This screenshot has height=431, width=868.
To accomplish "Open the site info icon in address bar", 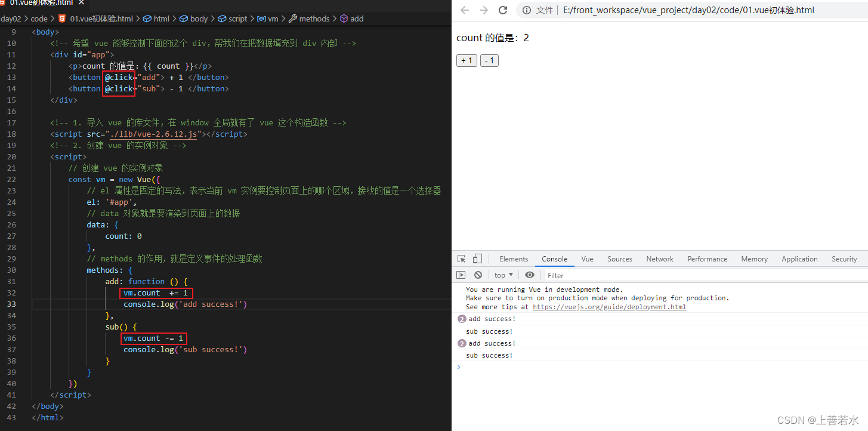I will tap(527, 10).
